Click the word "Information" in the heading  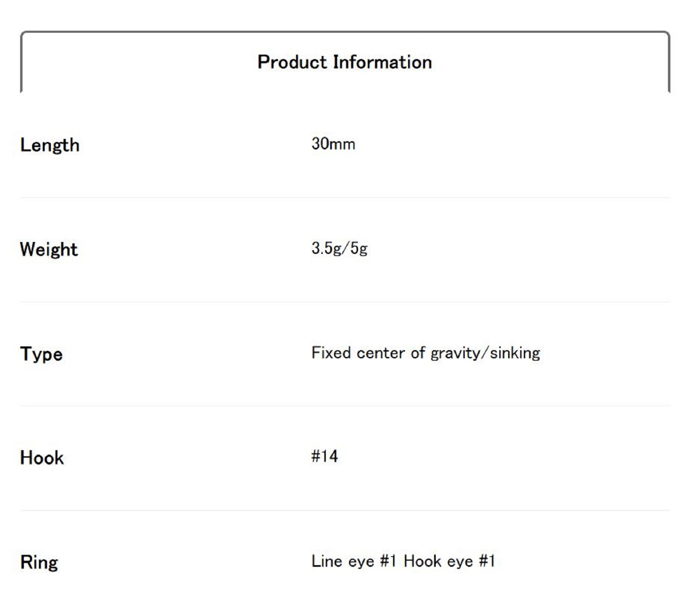pos(382,62)
